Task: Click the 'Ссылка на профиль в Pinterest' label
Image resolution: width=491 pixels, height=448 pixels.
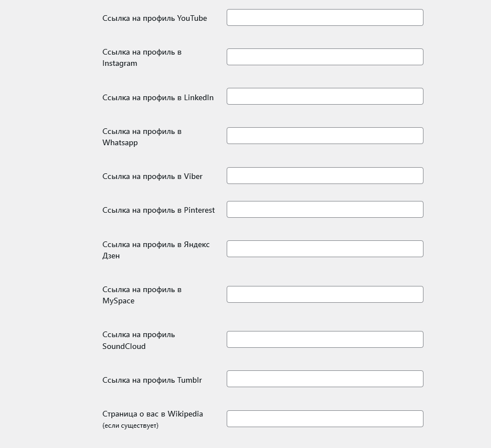Action: coord(159,210)
